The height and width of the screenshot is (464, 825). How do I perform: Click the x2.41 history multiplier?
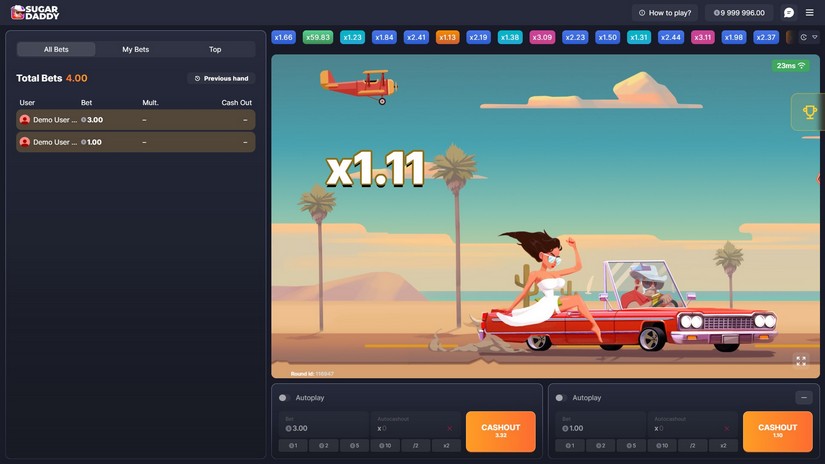click(416, 37)
